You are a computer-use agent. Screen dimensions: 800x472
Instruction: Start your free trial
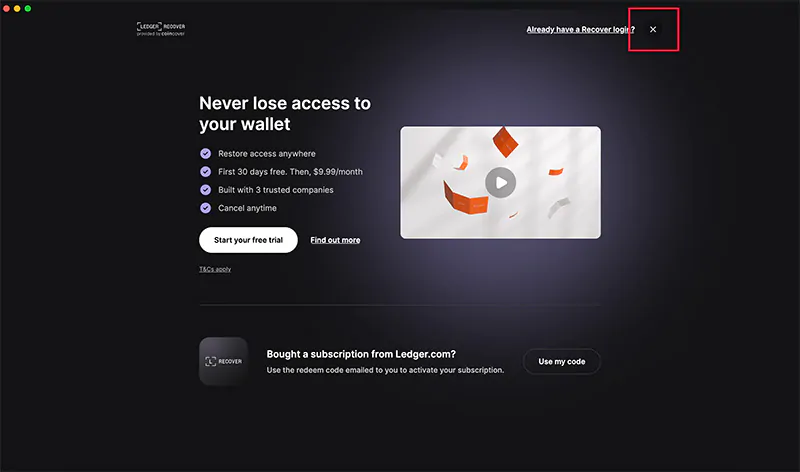coord(248,240)
